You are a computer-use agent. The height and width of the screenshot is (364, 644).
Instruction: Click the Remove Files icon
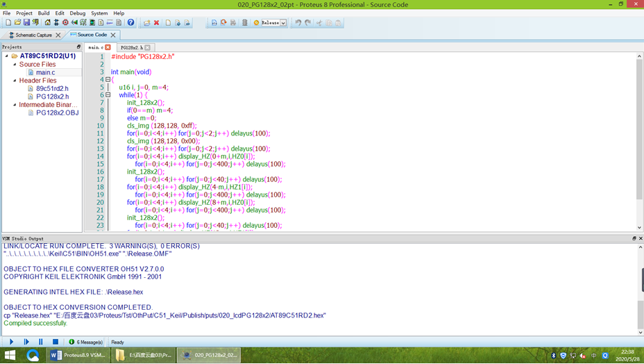[187, 23]
